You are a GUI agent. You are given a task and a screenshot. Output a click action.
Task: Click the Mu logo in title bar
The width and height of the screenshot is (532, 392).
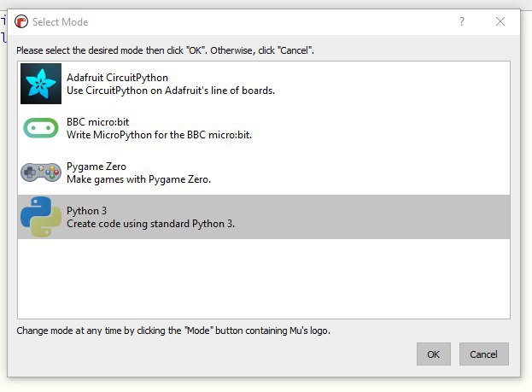21,22
